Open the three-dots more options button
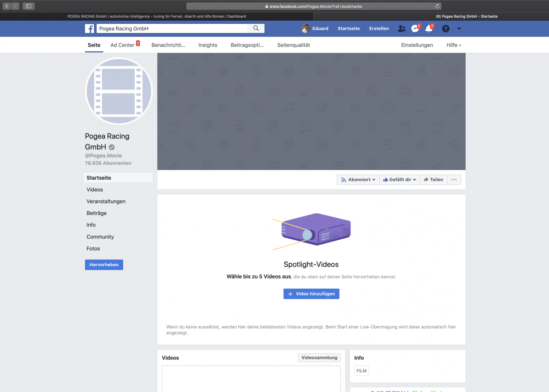This screenshot has height=392, width=549. point(454,180)
